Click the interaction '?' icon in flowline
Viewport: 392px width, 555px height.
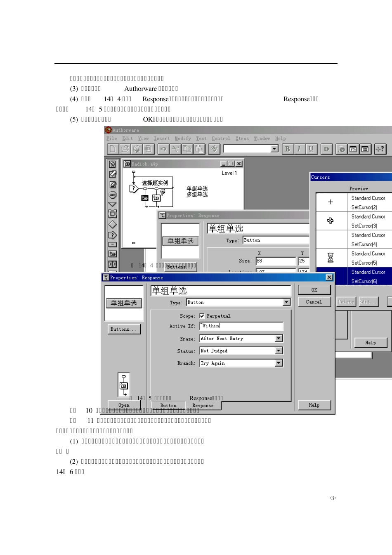pos(134,189)
